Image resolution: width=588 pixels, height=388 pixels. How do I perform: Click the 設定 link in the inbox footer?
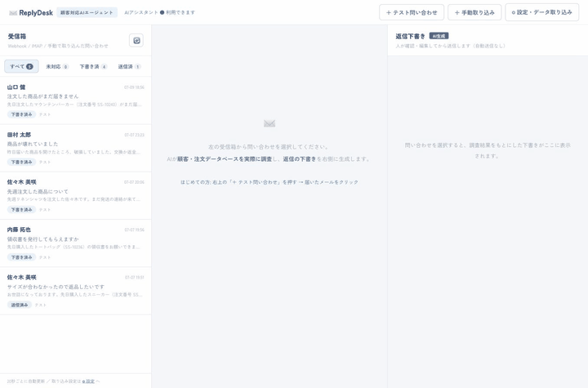pyautogui.click(x=89, y=381)
